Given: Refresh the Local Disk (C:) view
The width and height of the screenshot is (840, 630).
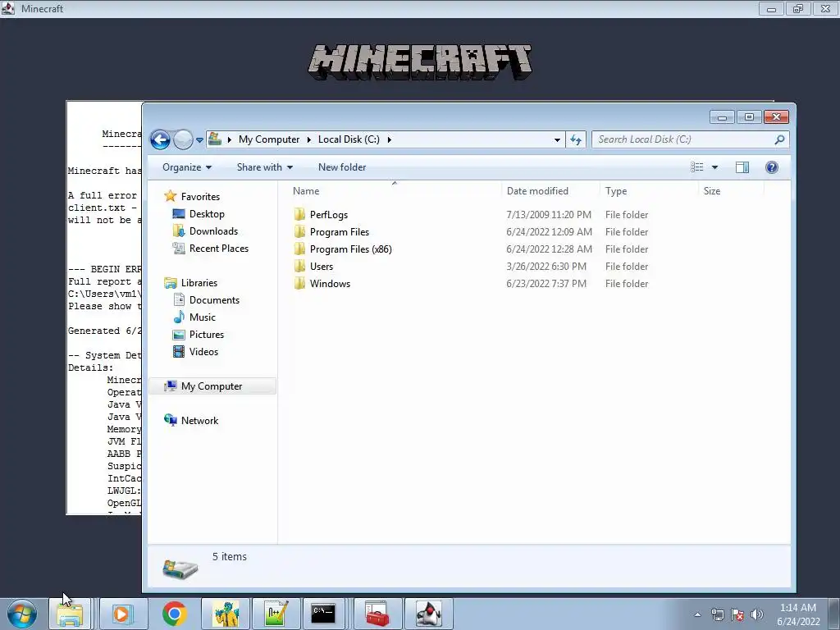Looking at the screenshot, I should [x=576, y=139].
